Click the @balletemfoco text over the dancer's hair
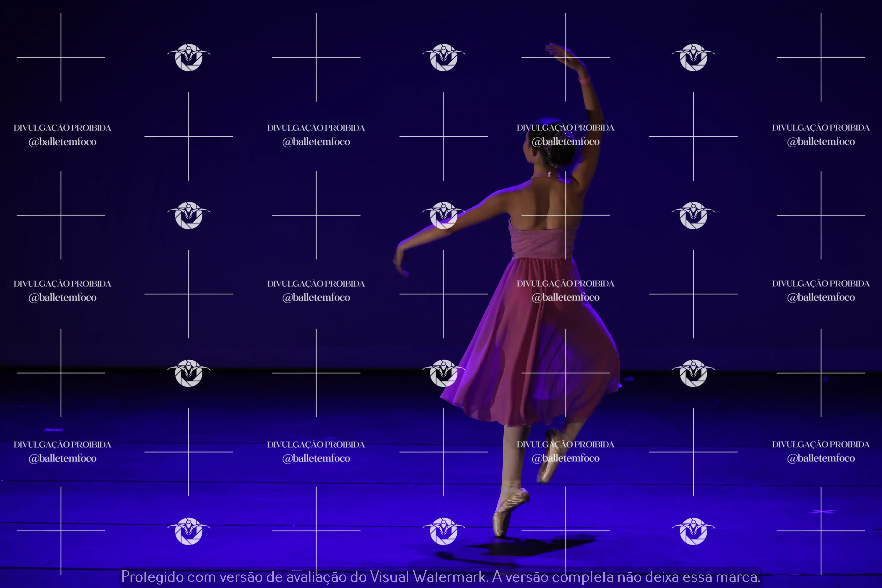The image size is (882, 588). tap(566, 142)
